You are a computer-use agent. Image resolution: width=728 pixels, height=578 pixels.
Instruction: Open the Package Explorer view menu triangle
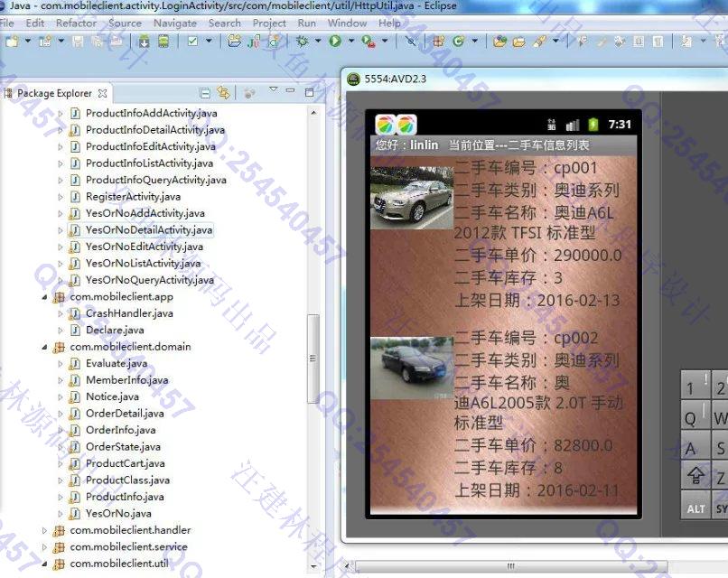coord(274,89)
